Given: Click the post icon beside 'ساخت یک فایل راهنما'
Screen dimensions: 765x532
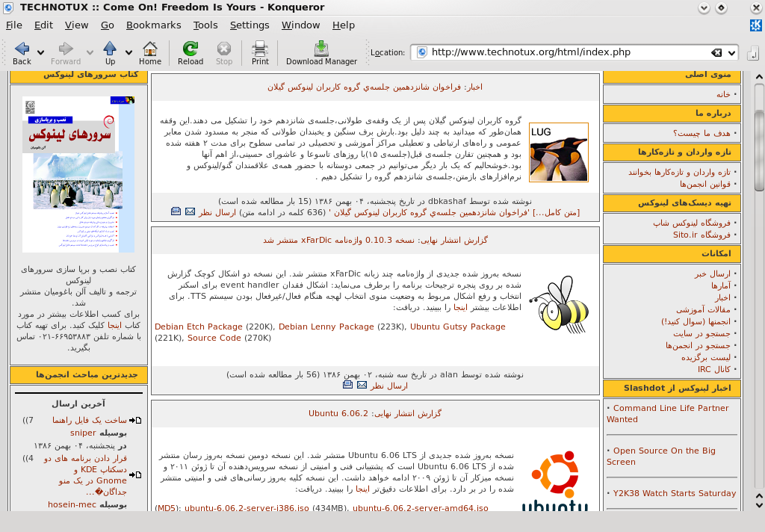Looking at the screenshot, I should pyautogui.click(x=136, y=420).
